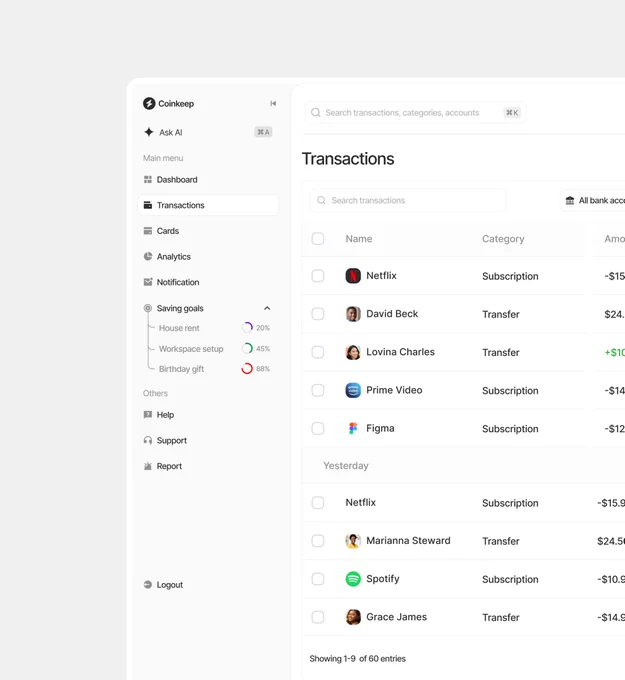
Task: Click the Prime Video logo icon
Action: [x=353, y=390]
